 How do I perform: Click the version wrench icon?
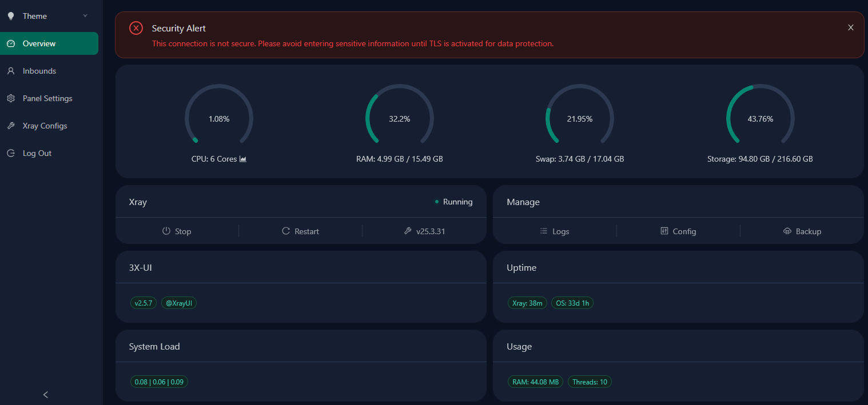point(408,231)
